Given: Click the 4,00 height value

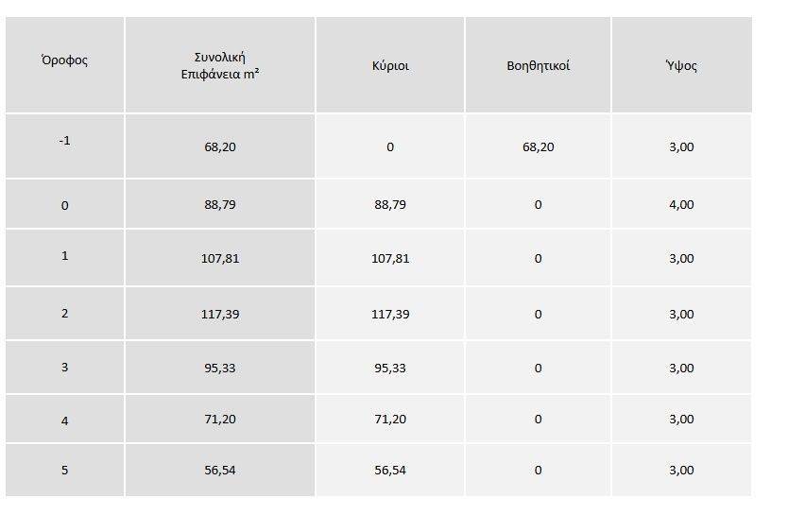Looking at the screenshot, I should pyautogui.click(x=681, y=205).
